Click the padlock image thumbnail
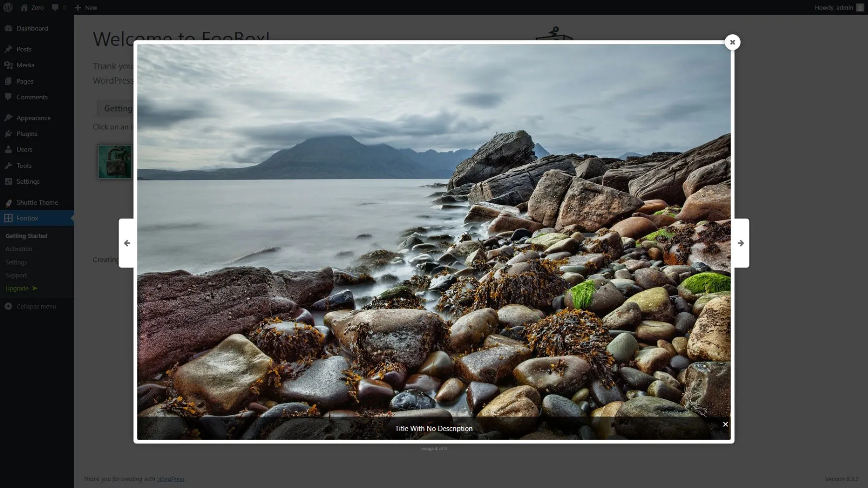The image size is (868, 488). click(115, 162)
